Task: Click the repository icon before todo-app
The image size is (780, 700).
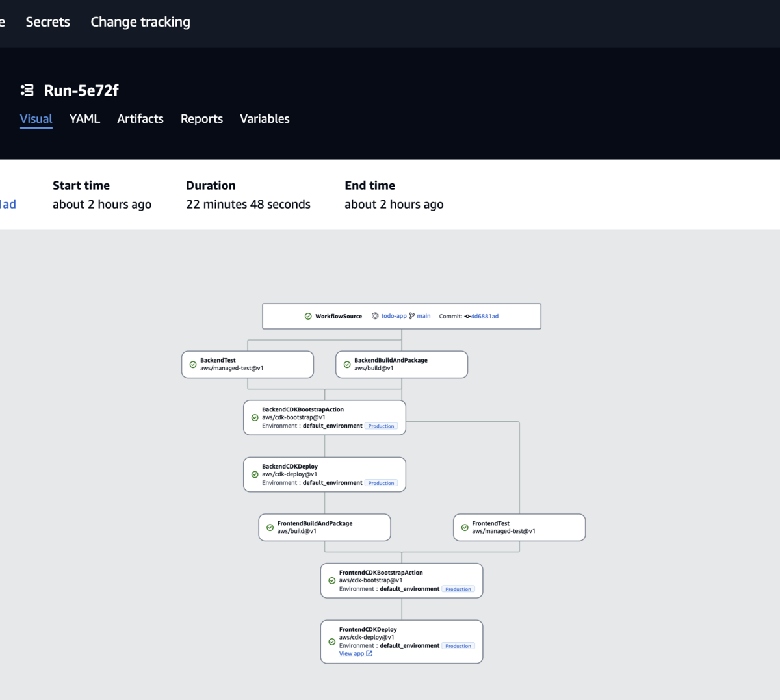Action: 375,316
